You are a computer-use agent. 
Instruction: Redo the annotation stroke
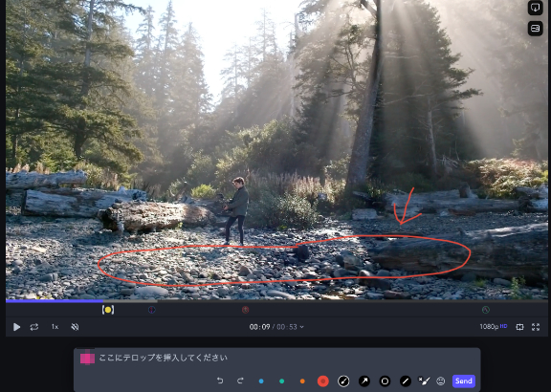click(x=240, y=381)
